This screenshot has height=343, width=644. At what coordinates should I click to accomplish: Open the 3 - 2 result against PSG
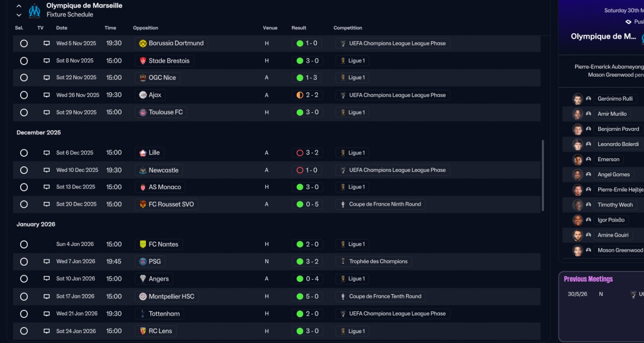307,261
